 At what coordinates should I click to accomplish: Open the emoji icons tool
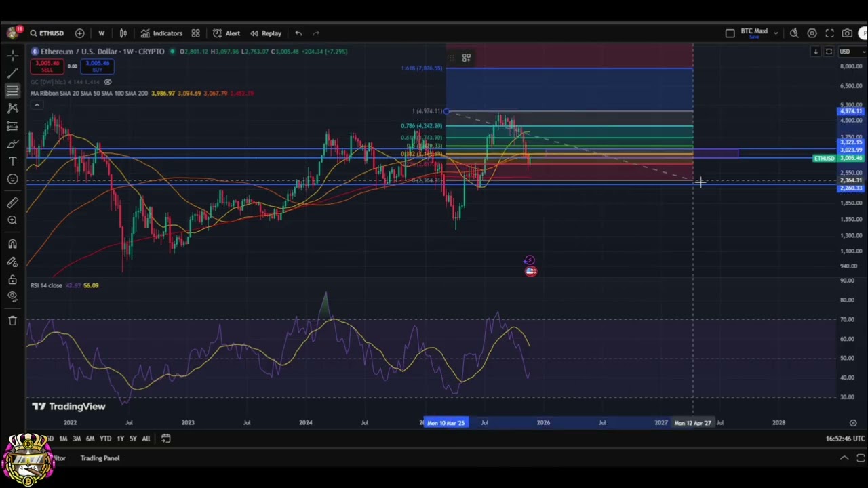click(x=12, y=179)
